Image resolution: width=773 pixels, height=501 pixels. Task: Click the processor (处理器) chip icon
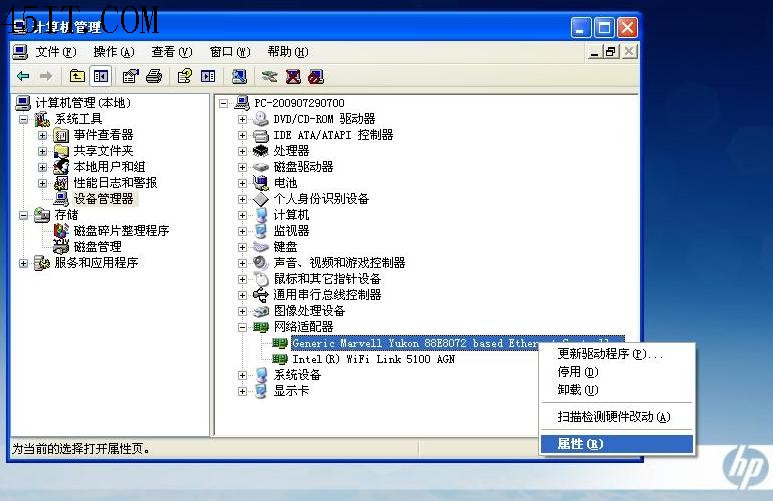[x=260, y=151]
